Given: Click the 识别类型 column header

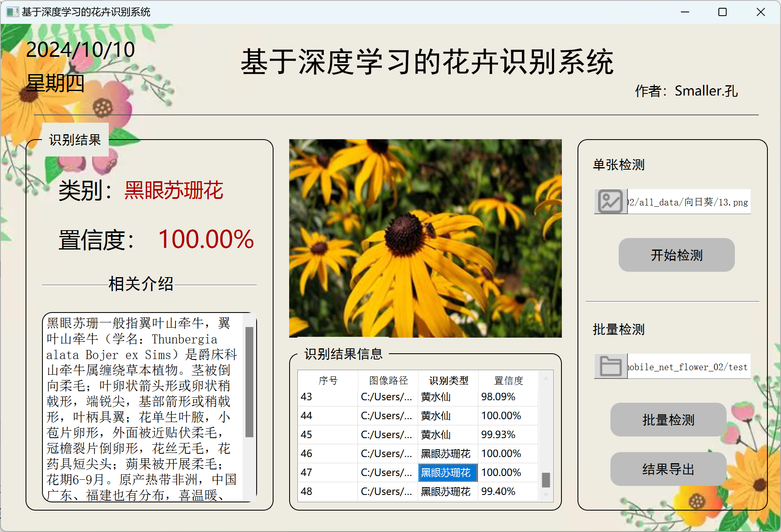Looking at the screenshot, I should point(448,381).
